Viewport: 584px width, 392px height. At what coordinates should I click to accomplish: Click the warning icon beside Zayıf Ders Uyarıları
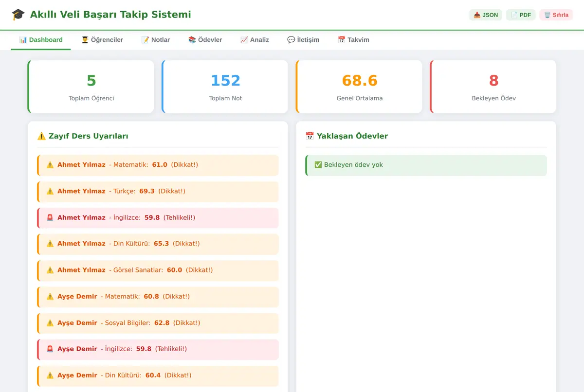click(42, 136)
